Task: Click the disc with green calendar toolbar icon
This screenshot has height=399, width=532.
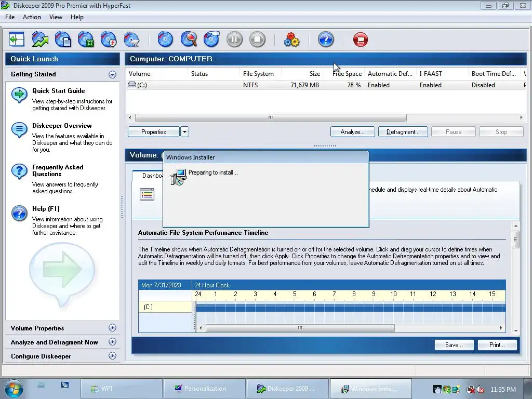Action: coord(86,39)
